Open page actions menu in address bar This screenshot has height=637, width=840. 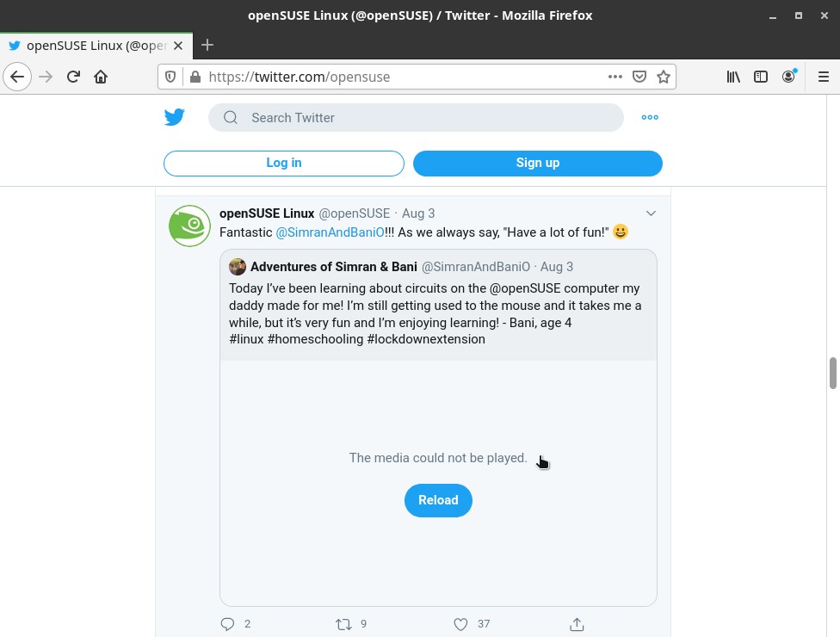[615, 77]
